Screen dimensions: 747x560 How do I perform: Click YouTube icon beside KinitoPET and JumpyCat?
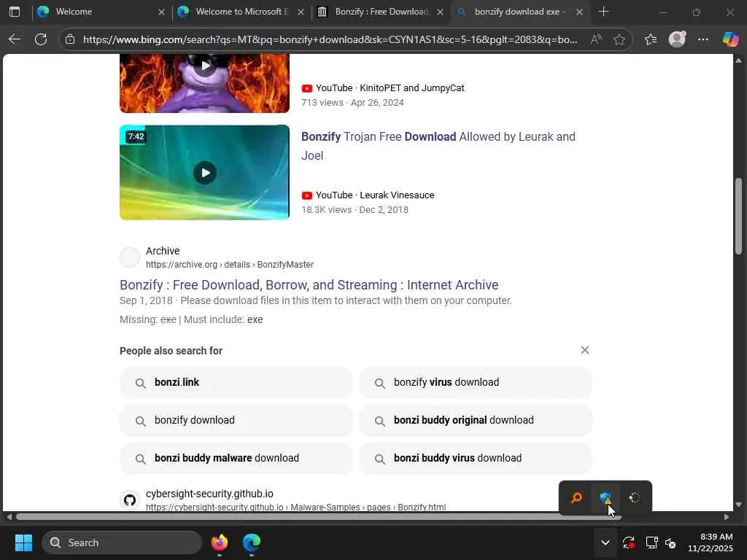307,88
